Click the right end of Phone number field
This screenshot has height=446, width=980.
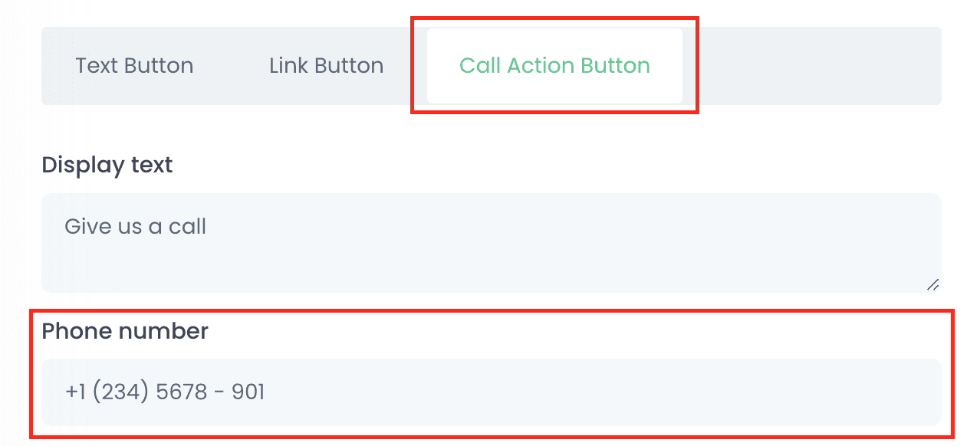pos(905,392)
